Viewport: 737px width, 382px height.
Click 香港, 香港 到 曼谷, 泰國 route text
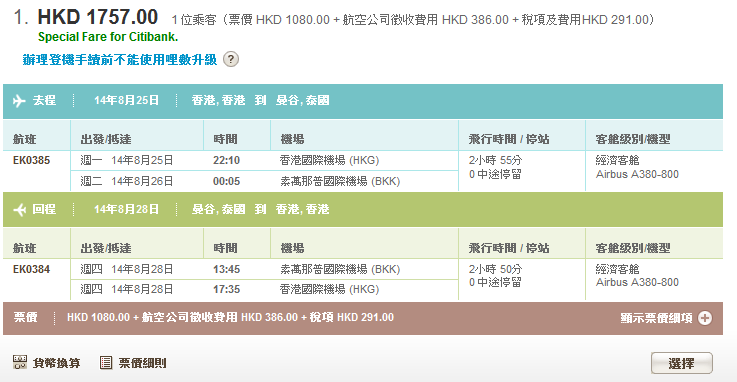[260, 101]
